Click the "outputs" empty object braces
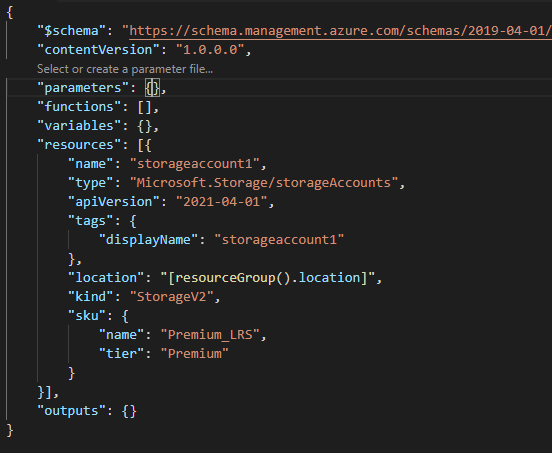The width and height of the screenshot is (552, 453). pyautogui.click(x=129, y=411)
